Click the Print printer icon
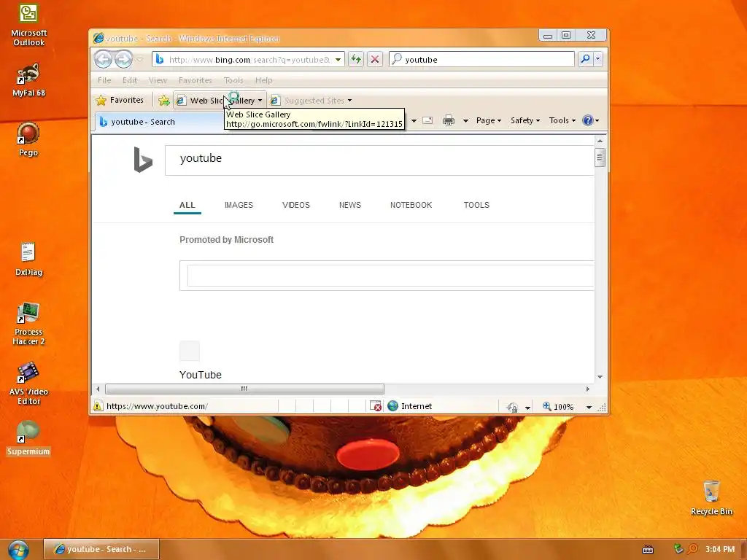 click(449, 120)
